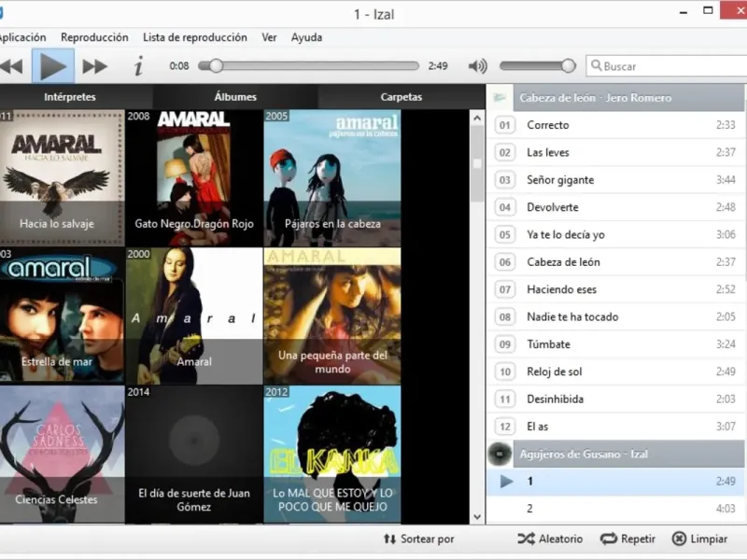The width and height of the screenshot is (747, 560).
Task: Open the Ayuda menu
Action: pos(306,37)
